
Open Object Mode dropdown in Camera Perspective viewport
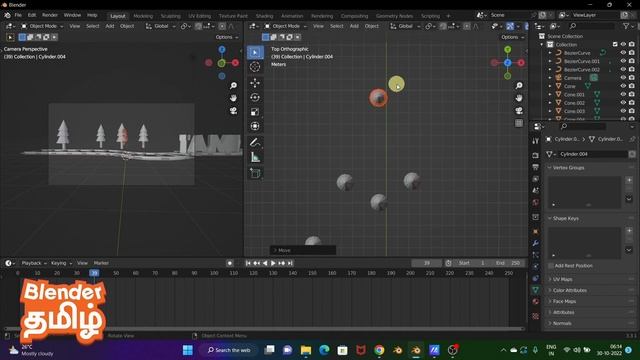(42, 26)
